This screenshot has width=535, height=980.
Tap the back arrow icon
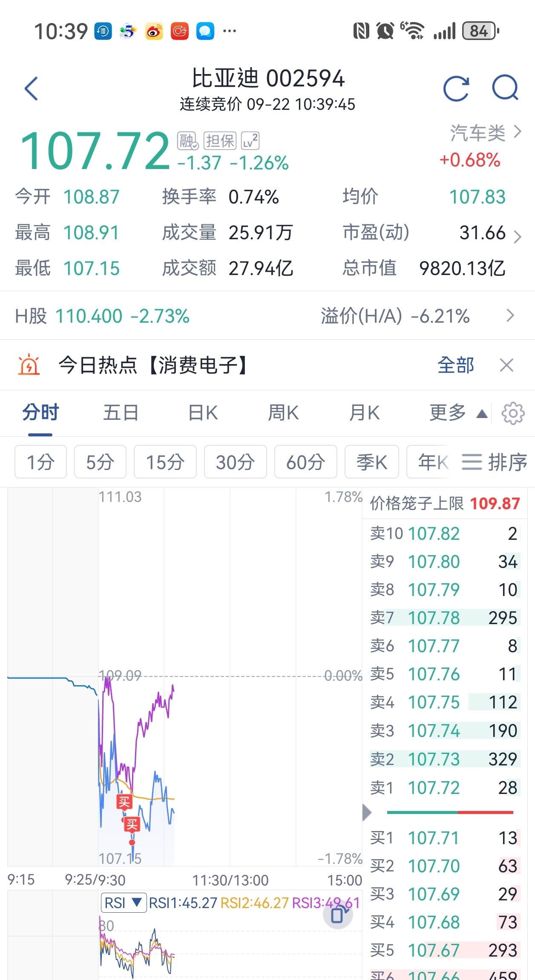pyautogui.click(x=32, y=89)
